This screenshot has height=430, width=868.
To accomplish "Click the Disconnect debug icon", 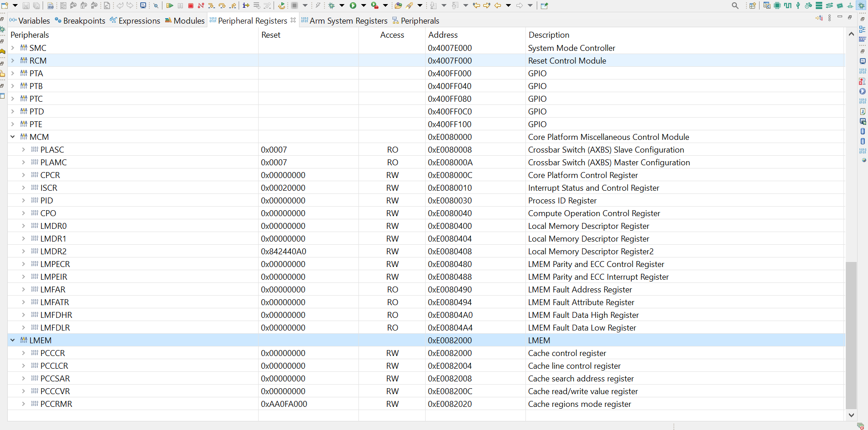I will pos(201,6).
